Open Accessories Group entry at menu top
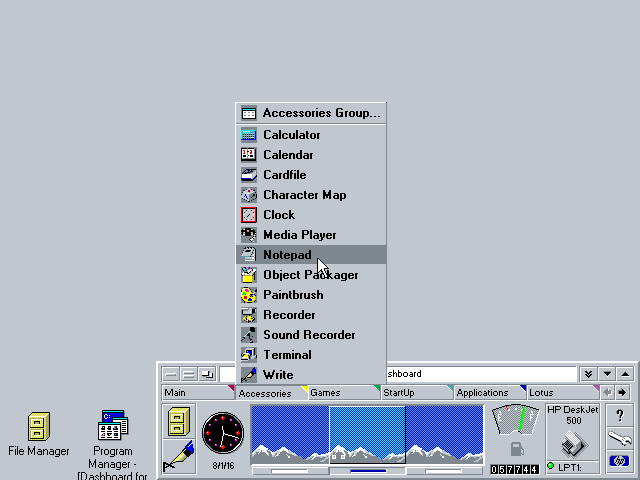The height and width of the screenshot is (480, 640). point(311,113)
